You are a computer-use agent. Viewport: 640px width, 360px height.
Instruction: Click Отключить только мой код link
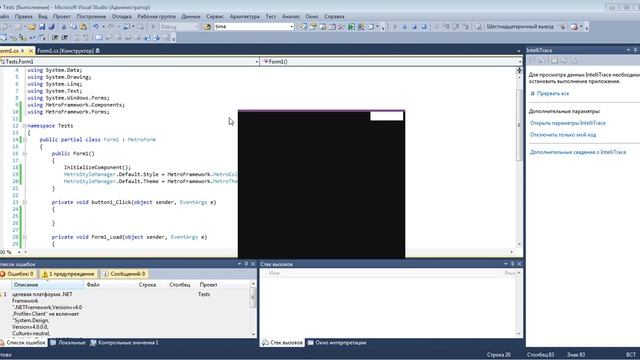[563, 135]
